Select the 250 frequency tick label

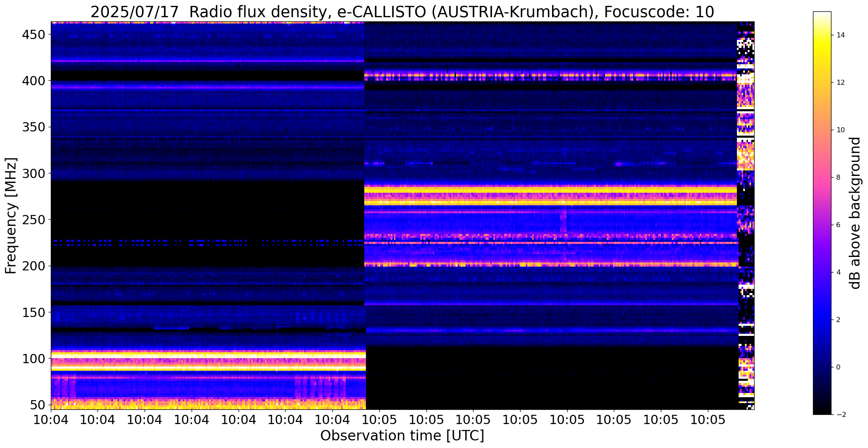(33, 220)
